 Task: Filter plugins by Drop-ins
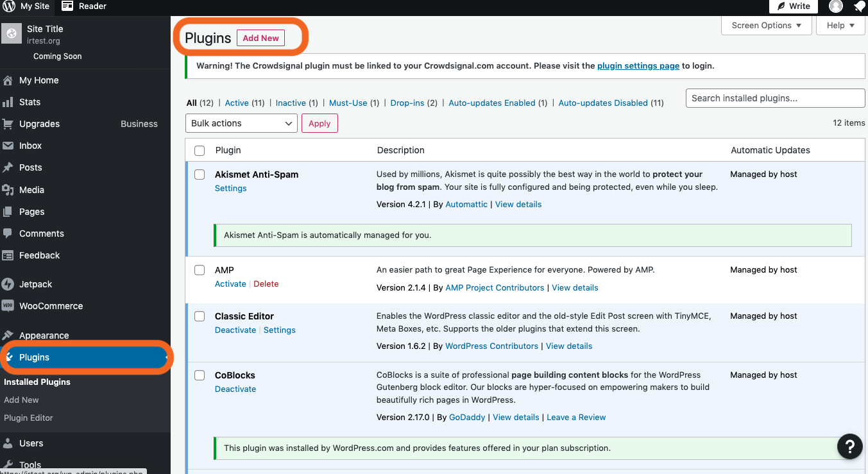coord(407,103)
